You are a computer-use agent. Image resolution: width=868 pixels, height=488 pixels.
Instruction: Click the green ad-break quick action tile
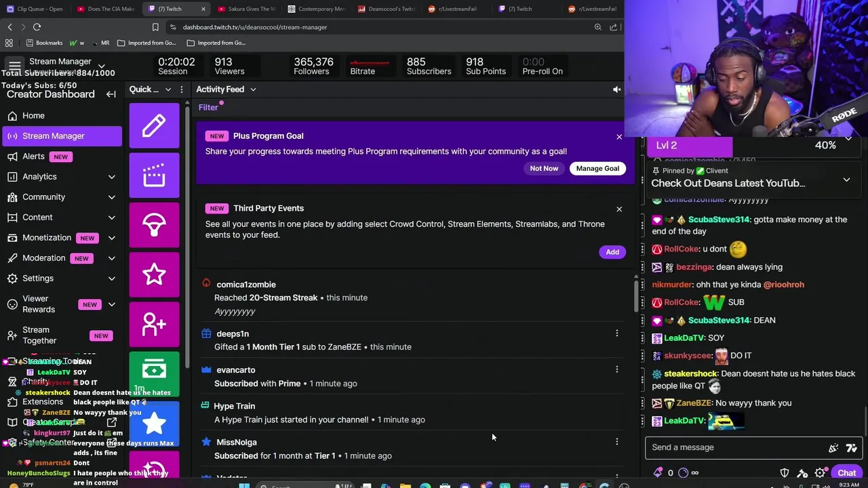154,373
